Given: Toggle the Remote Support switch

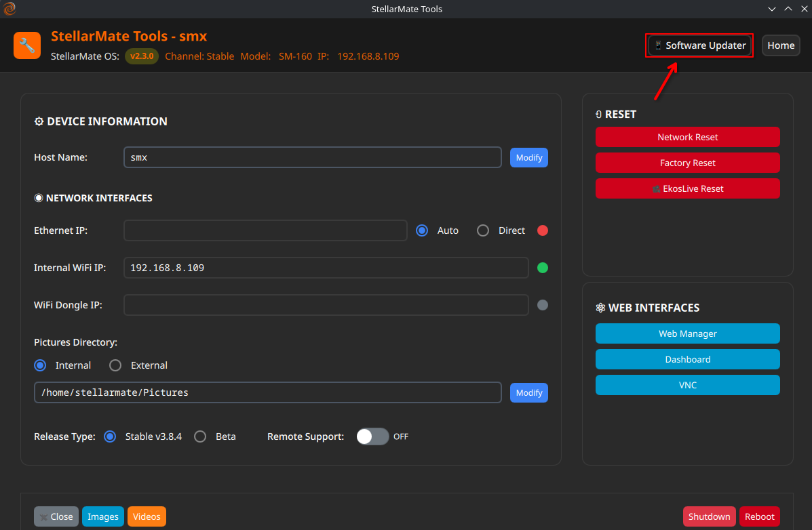Looking at the screenshot, I should [x=372, y=436].
